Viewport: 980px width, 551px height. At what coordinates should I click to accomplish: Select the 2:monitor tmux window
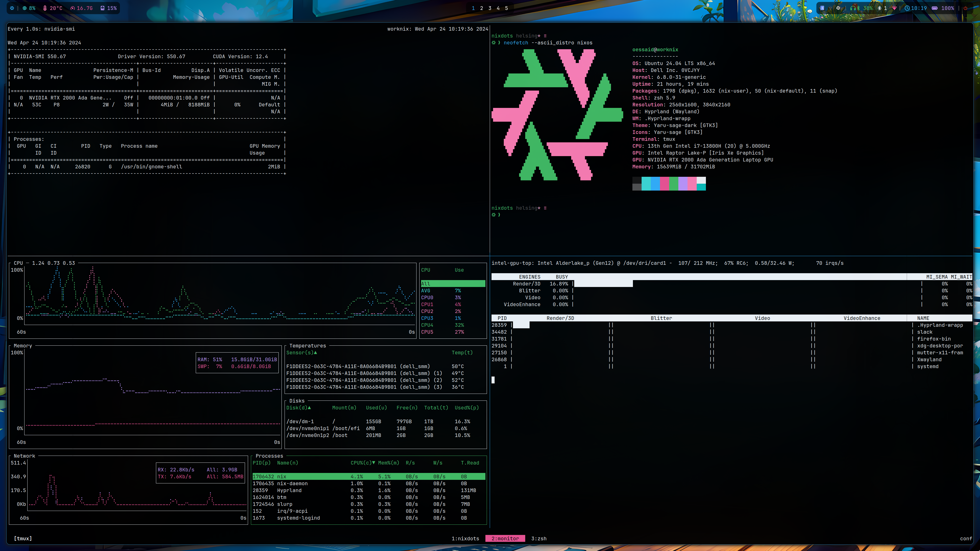click(505, 539)
